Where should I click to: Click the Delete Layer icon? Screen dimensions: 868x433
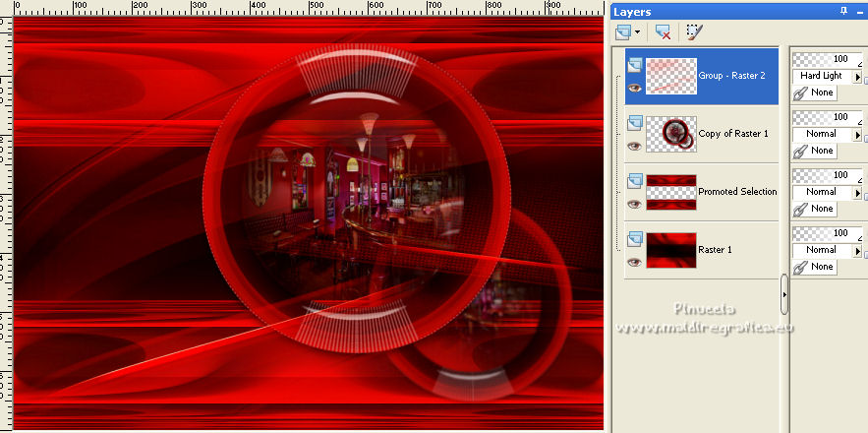coord(663,32)
